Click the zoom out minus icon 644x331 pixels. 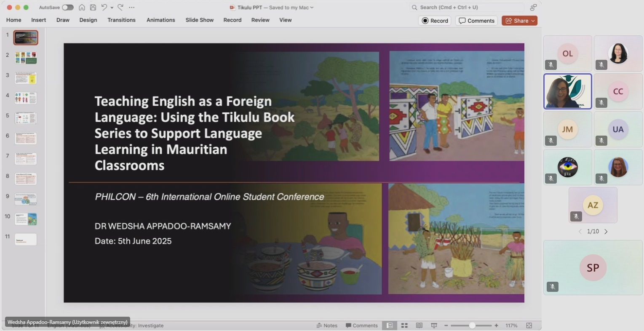click(x=446, y=326)
